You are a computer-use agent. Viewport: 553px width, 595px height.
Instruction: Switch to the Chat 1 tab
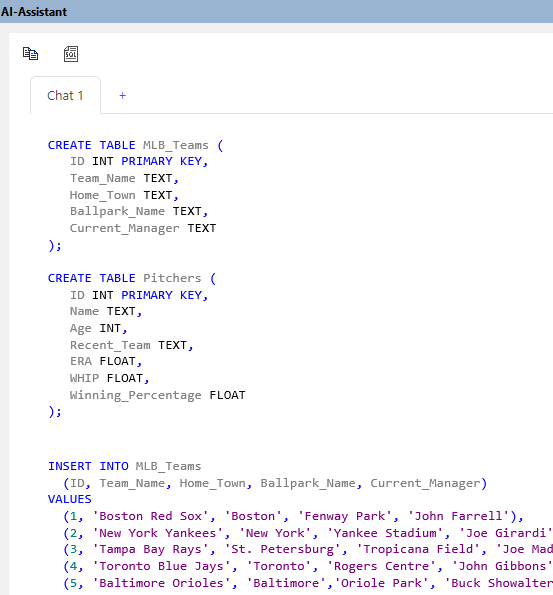pos(65,96)
